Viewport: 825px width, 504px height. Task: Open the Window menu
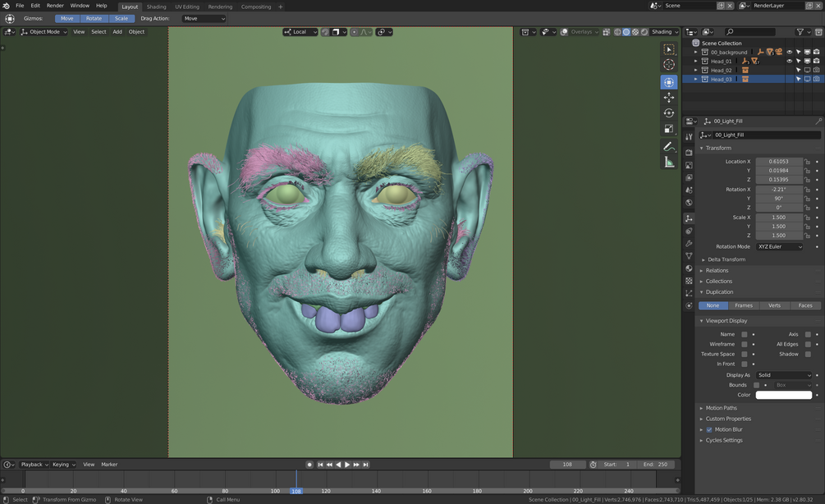click(x=80, y=6)
